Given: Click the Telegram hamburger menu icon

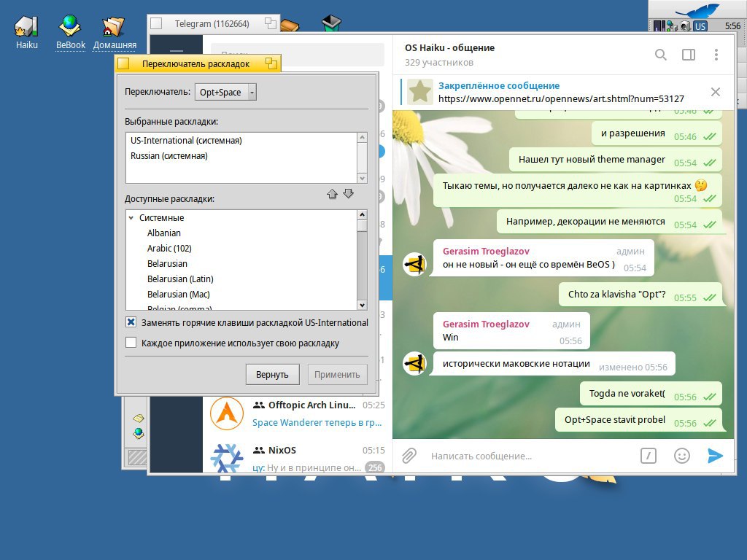Looking at the screenshot, I should (x=177, y=52).
